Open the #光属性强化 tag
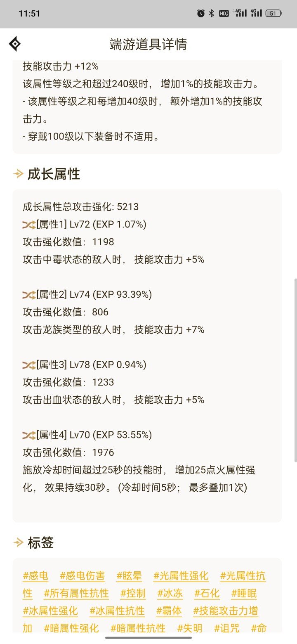The image size is (297, 644). click(x=181, y=576)
